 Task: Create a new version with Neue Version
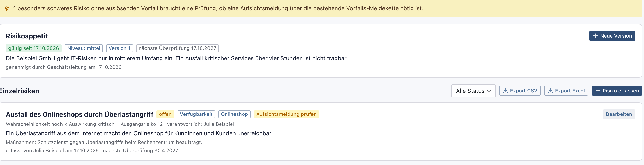(x=612, y=36)
